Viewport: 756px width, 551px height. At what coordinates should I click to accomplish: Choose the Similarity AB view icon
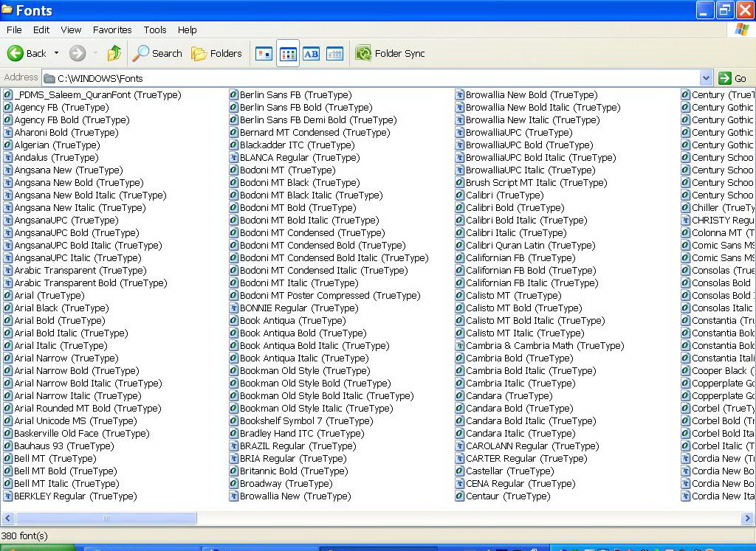pyautogui.click(x=311, y=53)
